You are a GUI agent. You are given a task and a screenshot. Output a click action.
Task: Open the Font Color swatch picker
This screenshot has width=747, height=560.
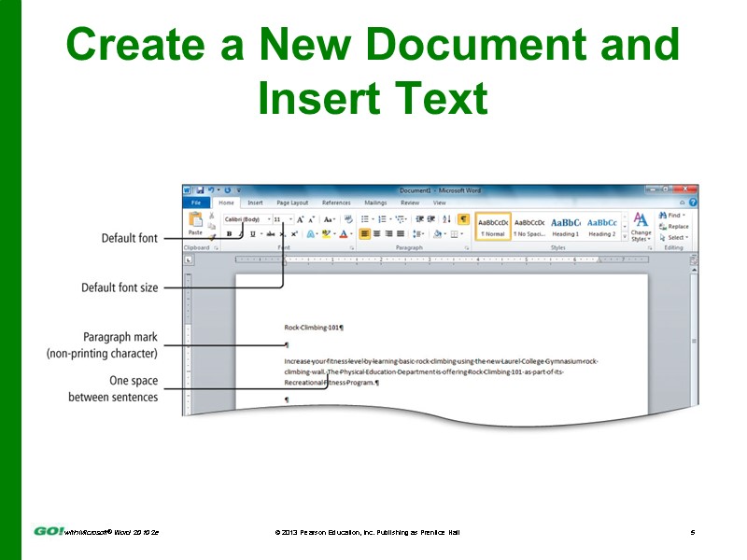point(345,231)
